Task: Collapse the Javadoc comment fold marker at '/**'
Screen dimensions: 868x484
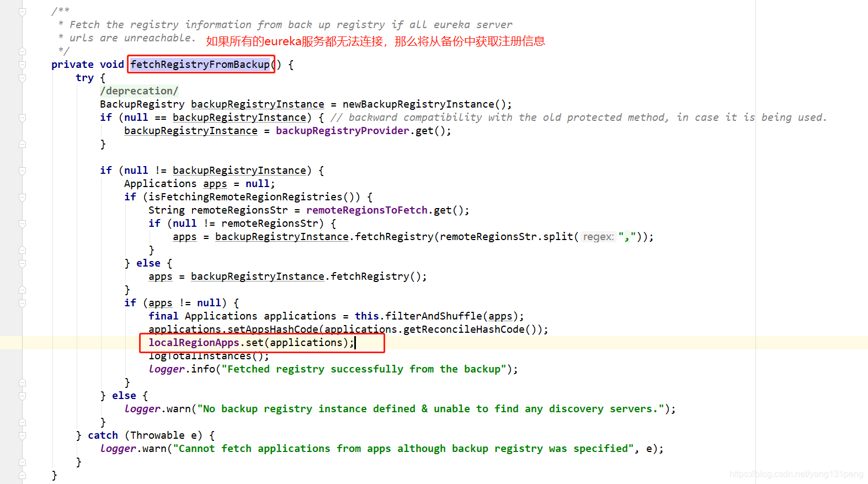Action: (x=22, y=12)
